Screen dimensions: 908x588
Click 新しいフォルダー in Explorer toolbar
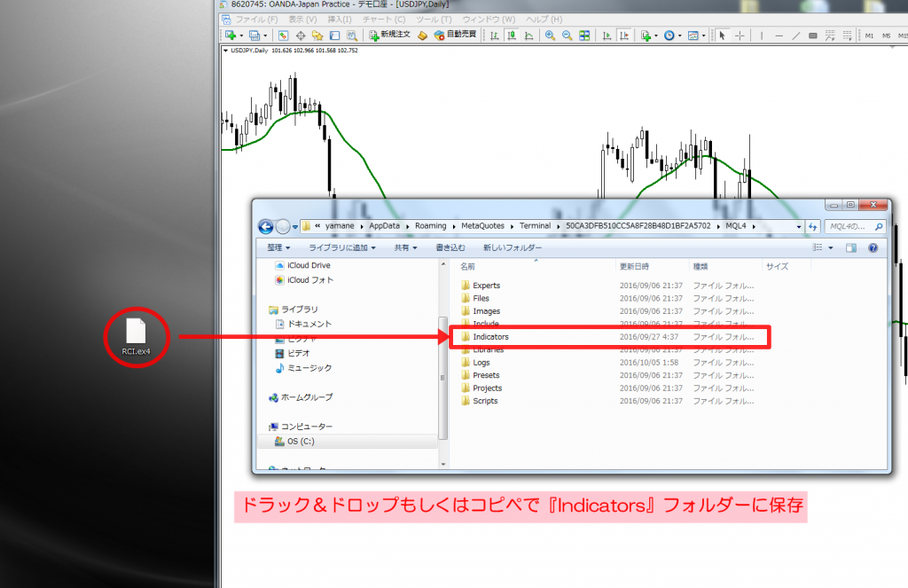point(513,248)
